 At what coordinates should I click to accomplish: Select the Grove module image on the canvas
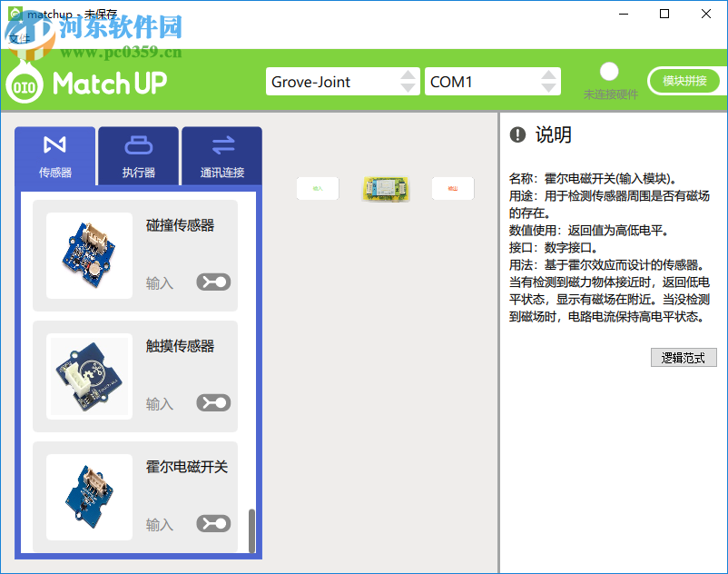386,189
